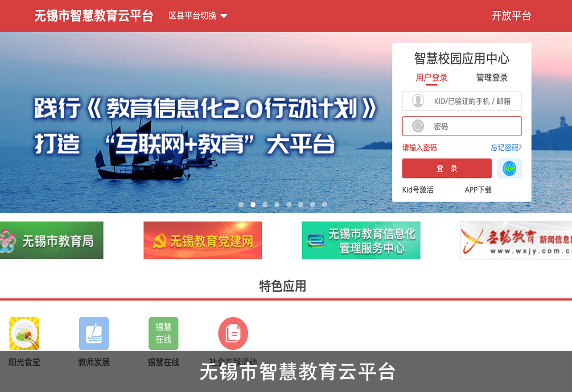Click the user avatar icon in KID field
The image size is (572, 392).
pos(418,101)
